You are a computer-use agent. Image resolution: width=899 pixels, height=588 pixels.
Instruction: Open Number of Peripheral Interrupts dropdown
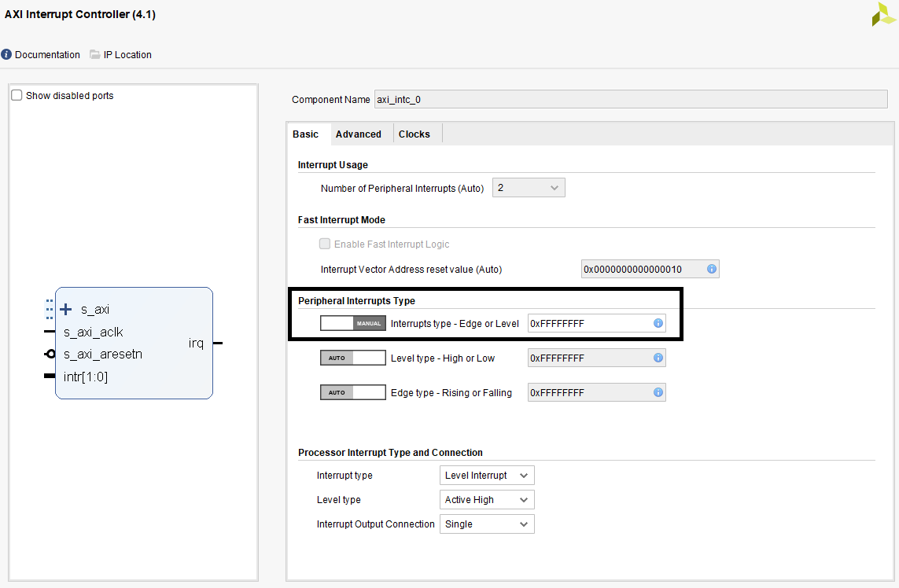(x=529, y=187)
